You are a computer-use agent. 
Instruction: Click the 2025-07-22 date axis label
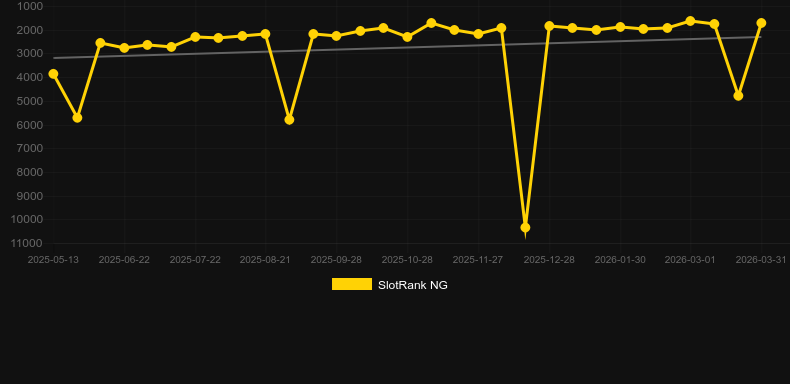click(x=195, y=260)
